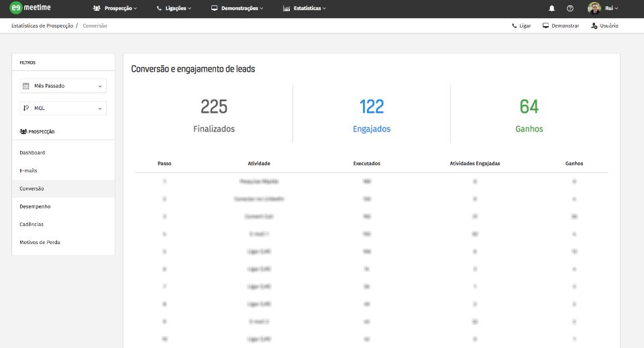Click the Usuário person icon
644x348 pixels.
coord(594,25)
